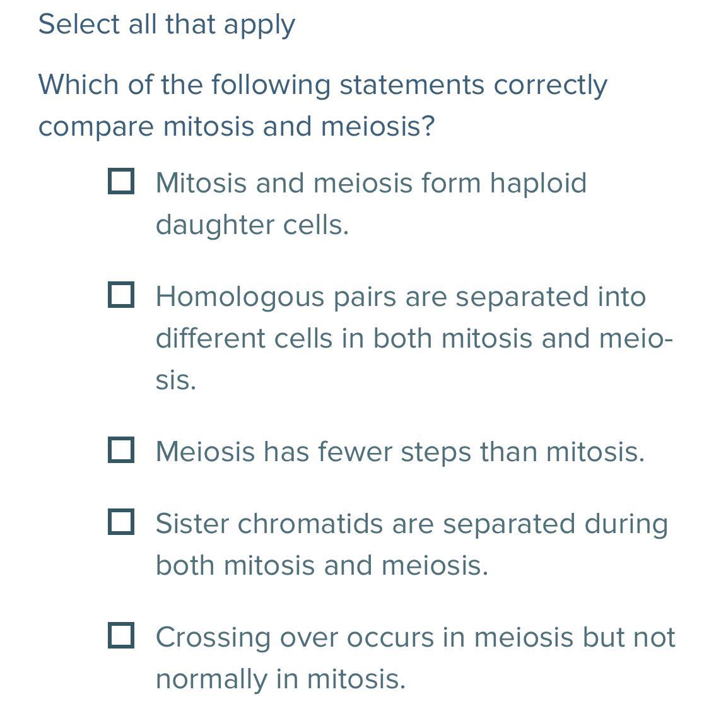
Task: Click the 'compare mitosis and meiosis?' question line
Action: pyautogui.click(x=237, y=126)
